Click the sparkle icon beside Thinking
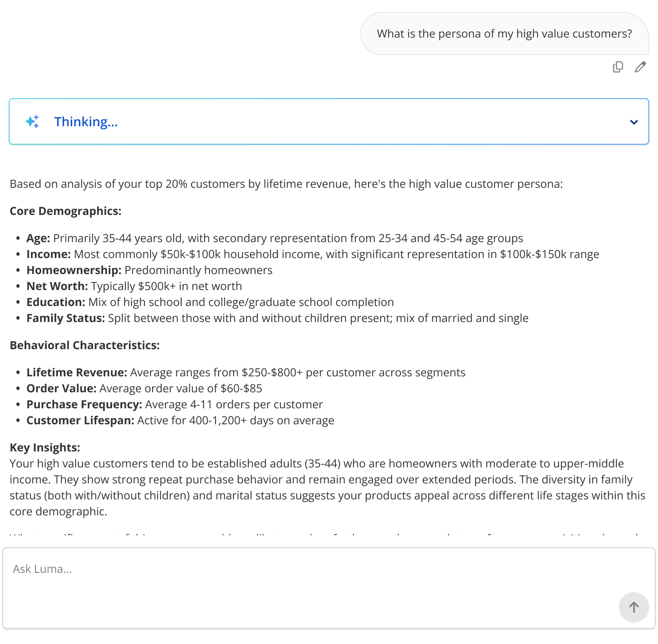Viewport: 658px width, 644px height. (x=32, y=121)
